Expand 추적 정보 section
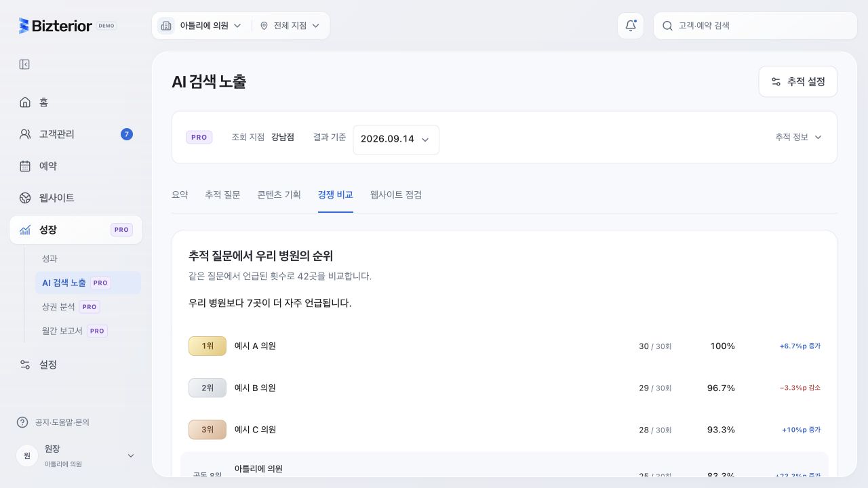Image resolution: width=868 pixels, height=488 pixels. 798,137
